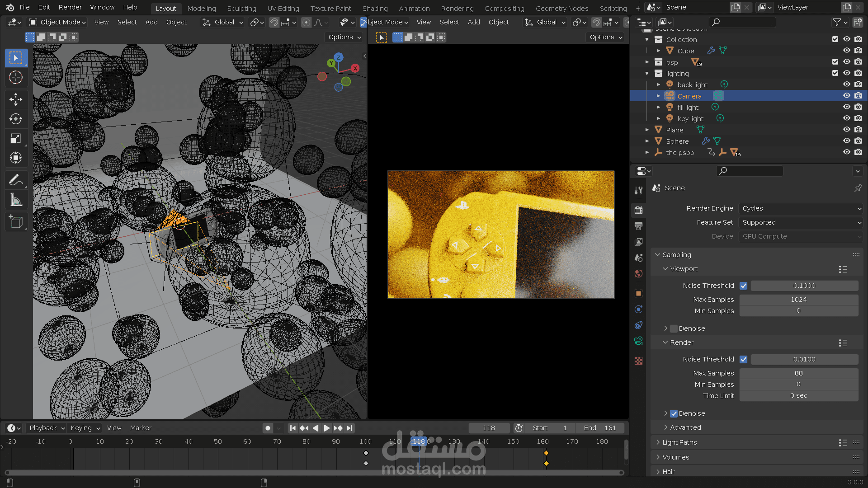Enable the Viewport Denoise checkbox

[x=674, y=328]
